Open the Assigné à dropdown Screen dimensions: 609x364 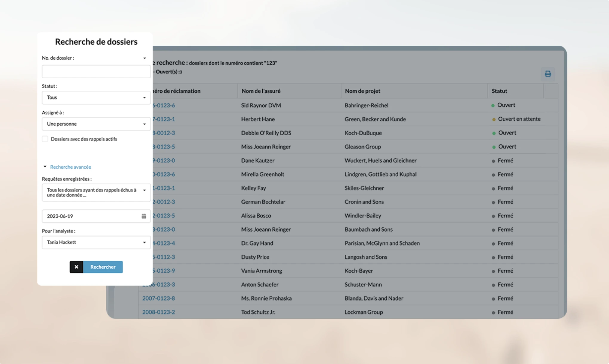coord(96,124)
